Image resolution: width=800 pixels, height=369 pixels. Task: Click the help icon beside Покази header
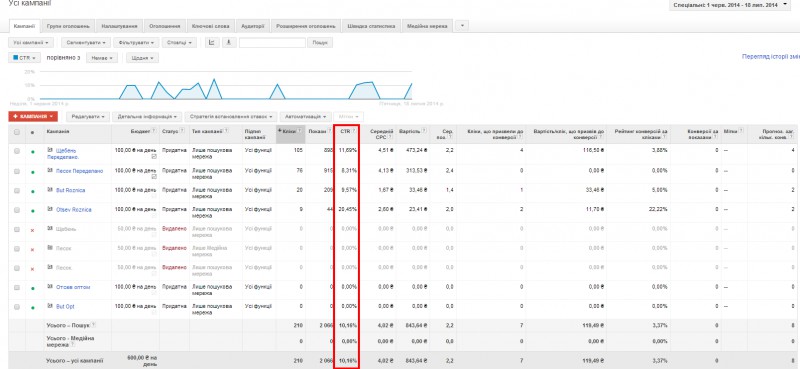[329, 131]
